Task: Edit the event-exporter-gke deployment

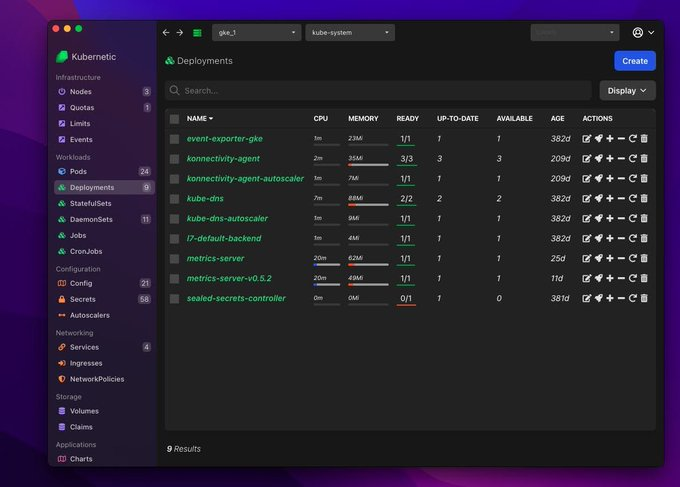Action: point(586,139)
